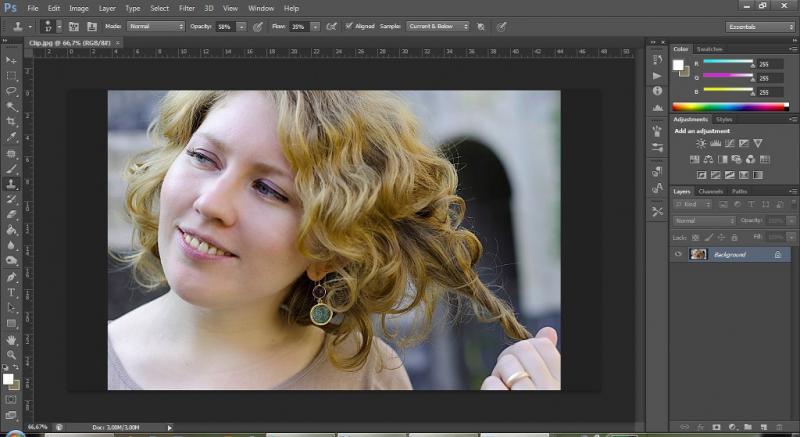Select the Rectangle shape tool
The image size is (800, 437).
coord(11,323)
